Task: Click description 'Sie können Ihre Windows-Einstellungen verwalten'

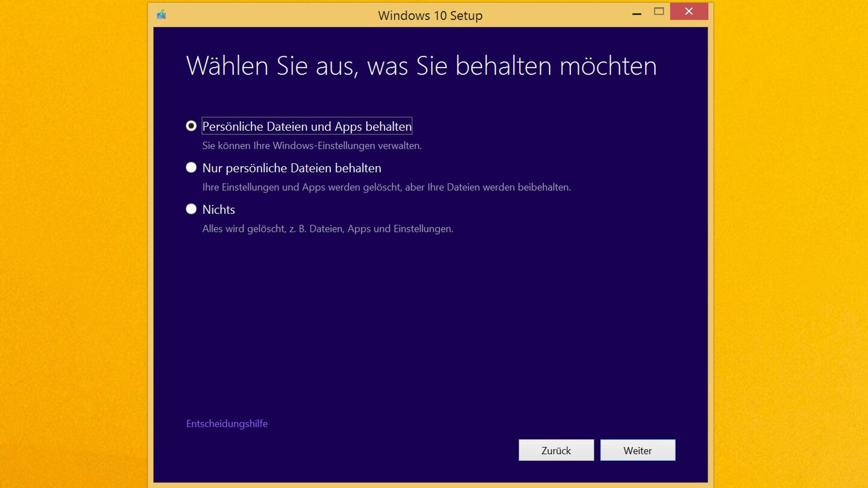Action: click(x=312, y=146)
